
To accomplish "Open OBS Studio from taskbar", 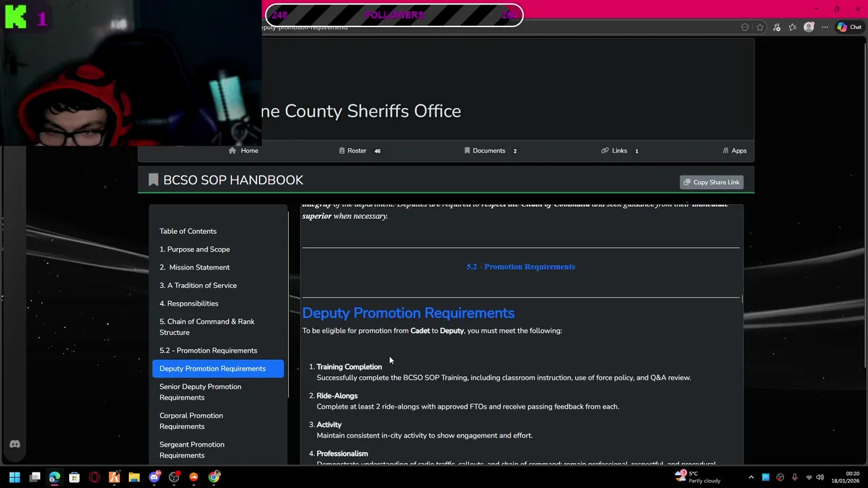I will pos(174,477).
